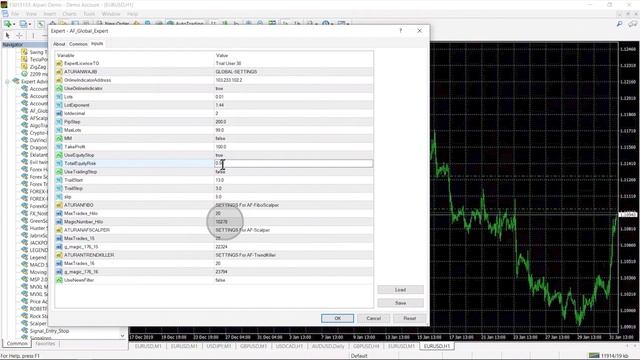Select the MaxLots variable icon
Screen dimensions: 640x360
point(59,130)
